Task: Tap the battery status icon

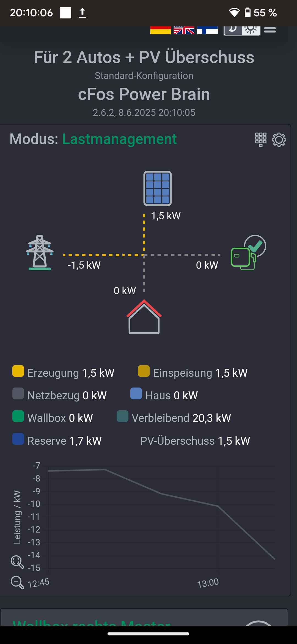Action: coord(248,13)
